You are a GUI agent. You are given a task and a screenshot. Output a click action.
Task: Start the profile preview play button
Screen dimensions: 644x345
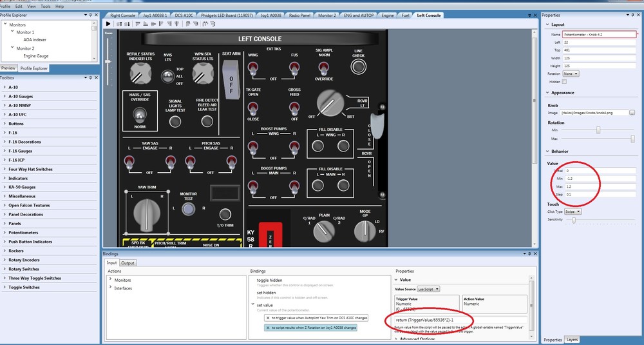point(108,24)
